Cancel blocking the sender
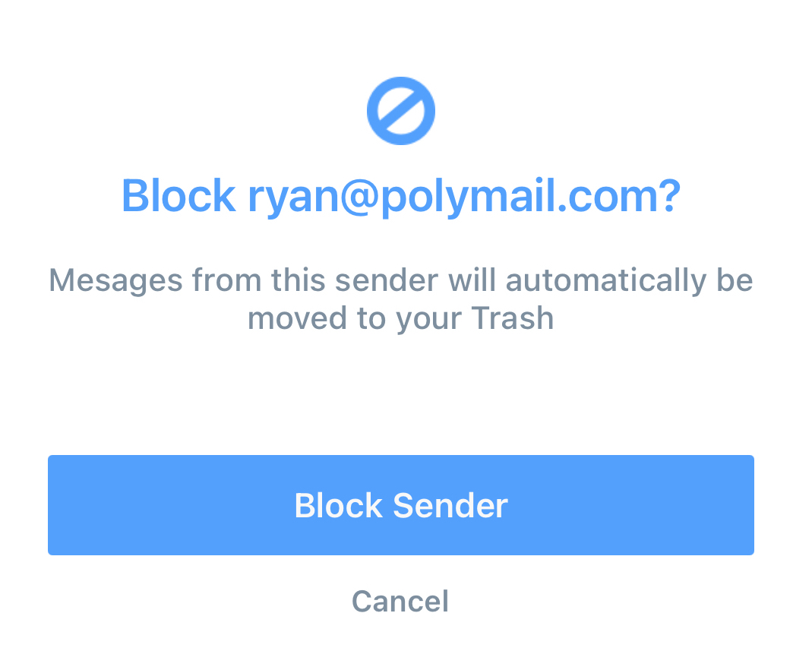Screen dimensions: 812x651 coord(400,601)
